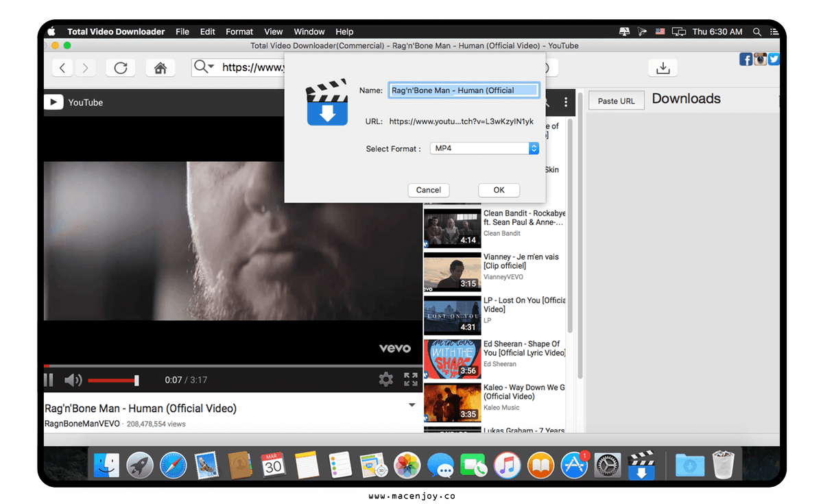Open the Facebook icon link

pos(746,60)
